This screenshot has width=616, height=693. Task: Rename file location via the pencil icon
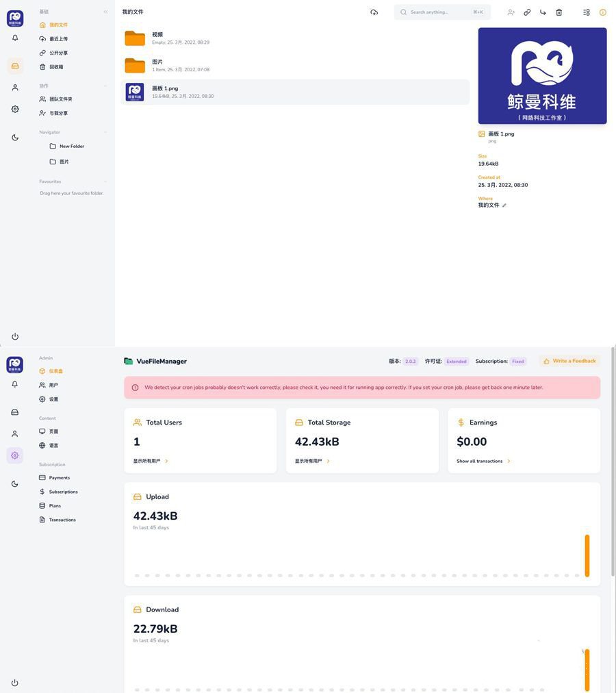[503, 204]
